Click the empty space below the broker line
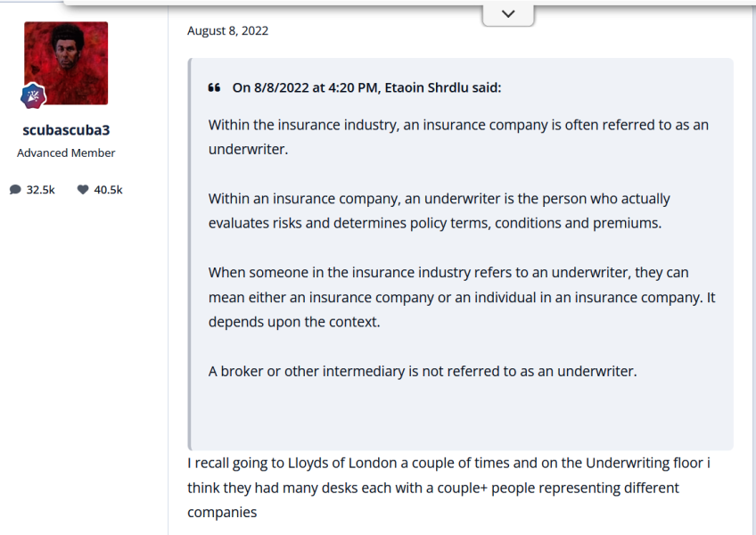Image resolution: width=756 pixels, height=535 pixels. point(460,415)
